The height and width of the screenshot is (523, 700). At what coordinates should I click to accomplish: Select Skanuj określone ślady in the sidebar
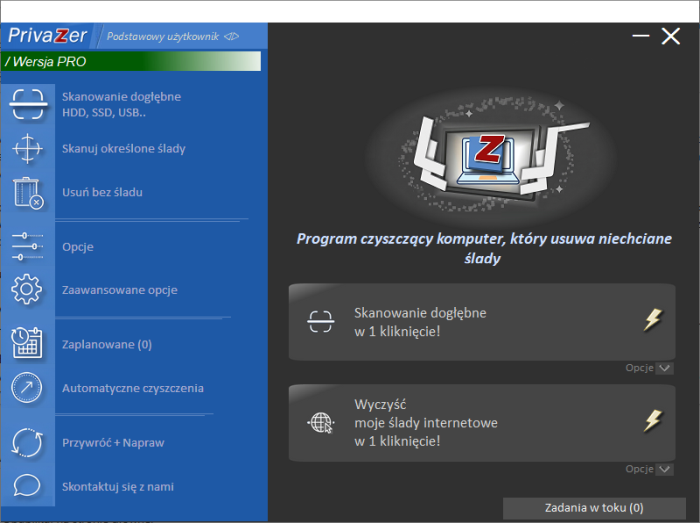point(124,149)
